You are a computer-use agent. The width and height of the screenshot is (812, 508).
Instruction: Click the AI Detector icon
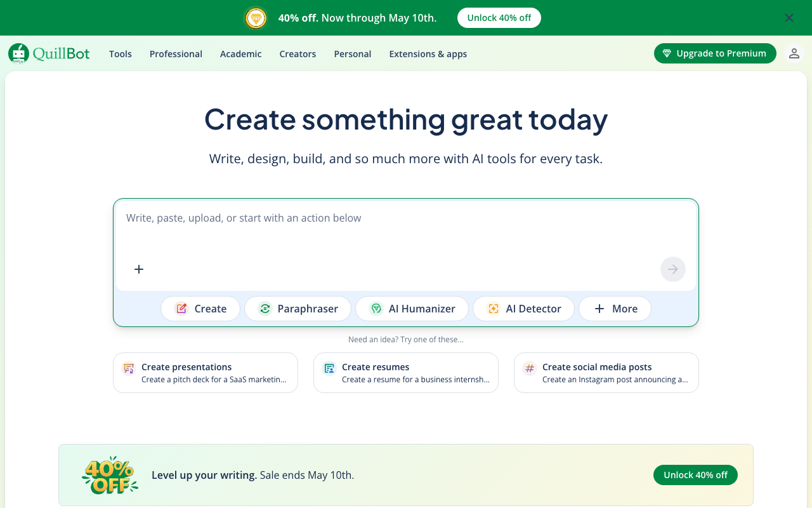tap(493, 309)
